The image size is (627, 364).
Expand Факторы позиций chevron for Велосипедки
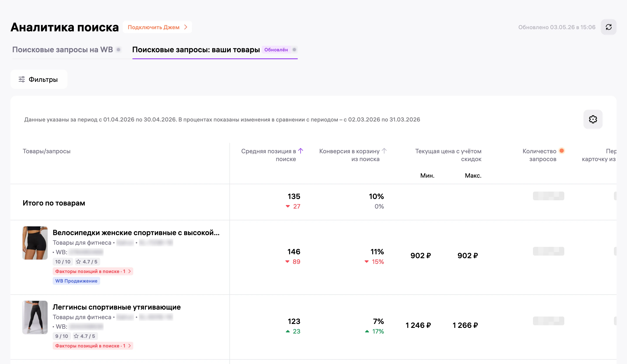[130, 271]
